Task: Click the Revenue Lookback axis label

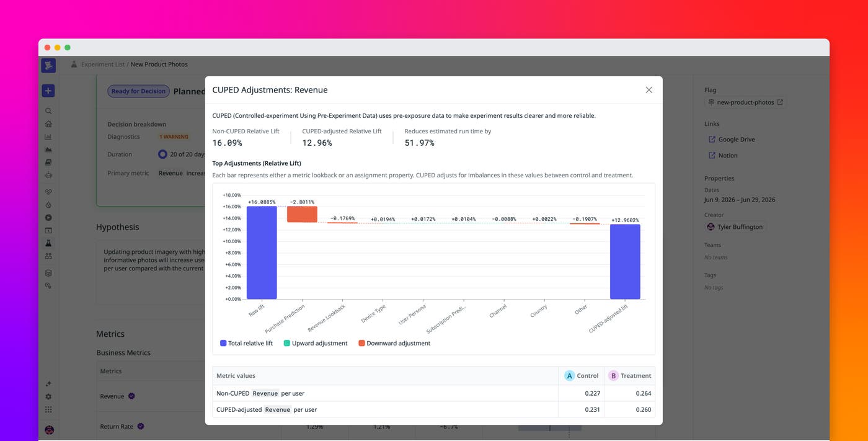Action: coord(327,318)
